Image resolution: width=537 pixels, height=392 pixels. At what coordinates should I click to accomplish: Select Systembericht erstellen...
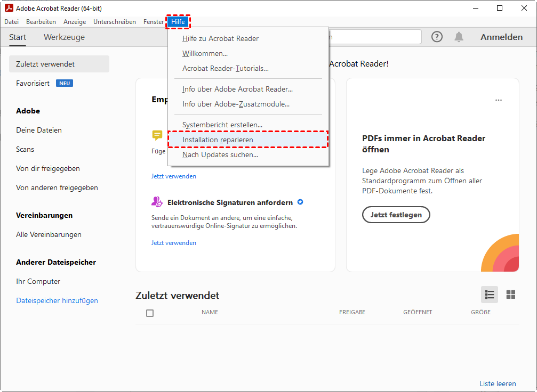point(248,125)
